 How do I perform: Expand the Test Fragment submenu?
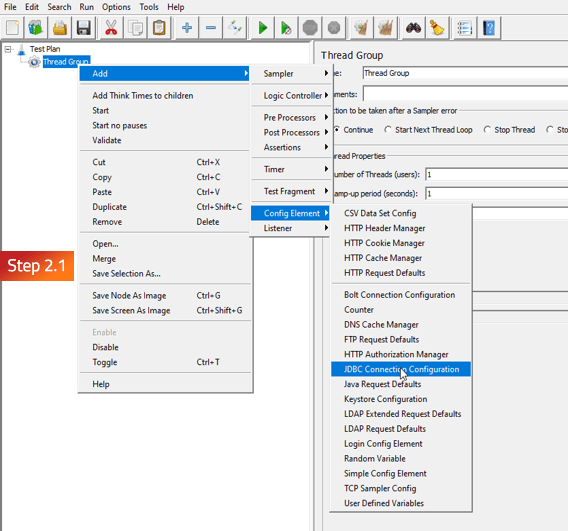tap(291, 191)
